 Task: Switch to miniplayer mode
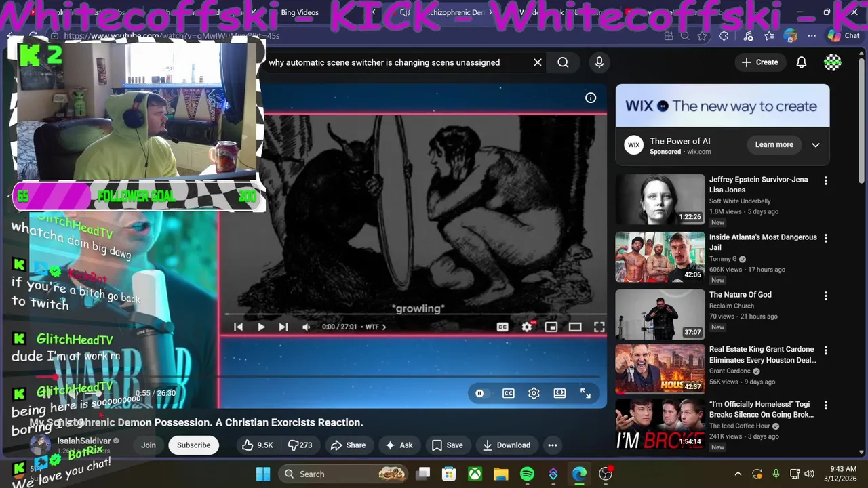coord(551,327)
